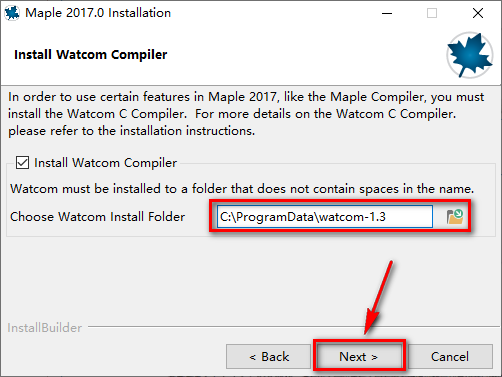Click the "In order to use certain features" line

[x=246, y=97]
